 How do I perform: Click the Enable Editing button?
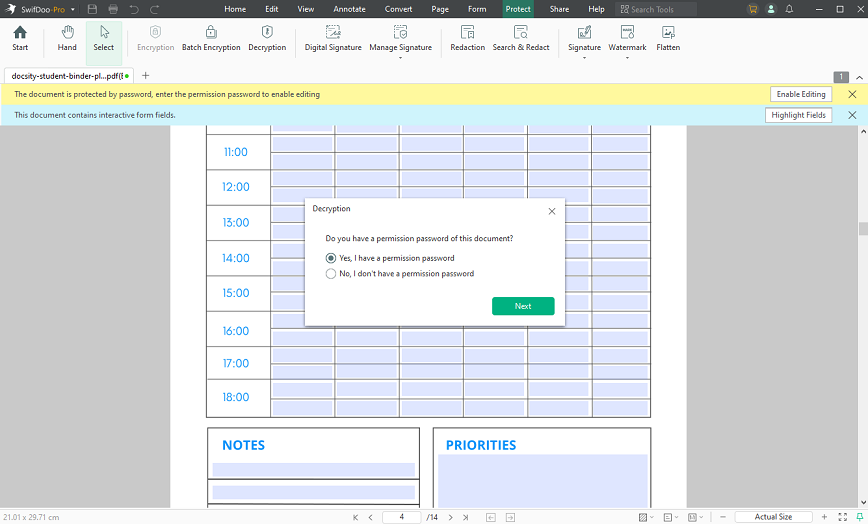click(800, 94)
